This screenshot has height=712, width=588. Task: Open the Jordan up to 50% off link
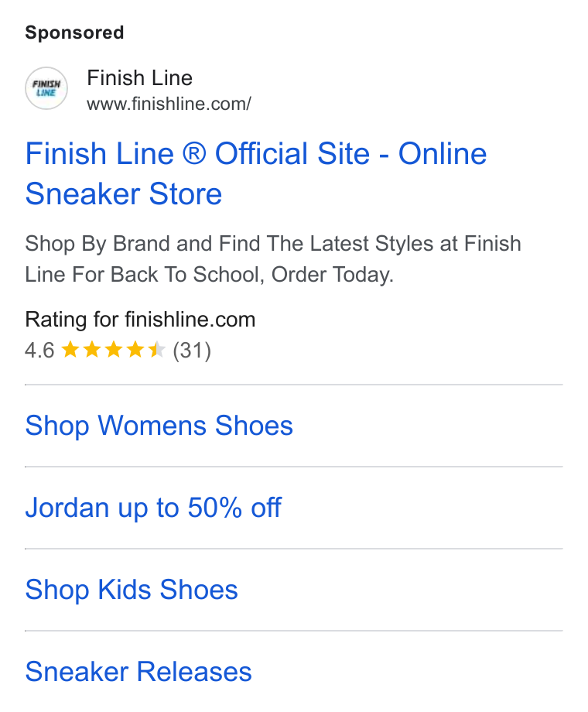153,508
